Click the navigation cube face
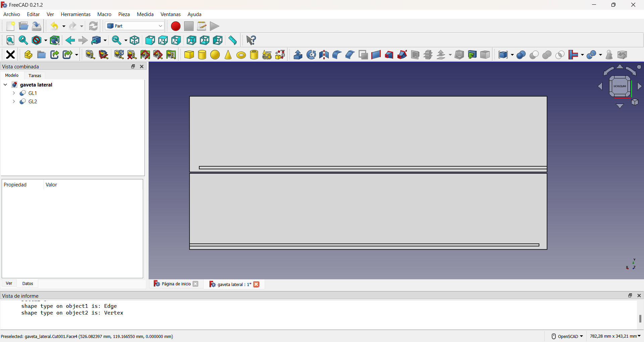This screenshot has width=644, height=342. (620, 87)
